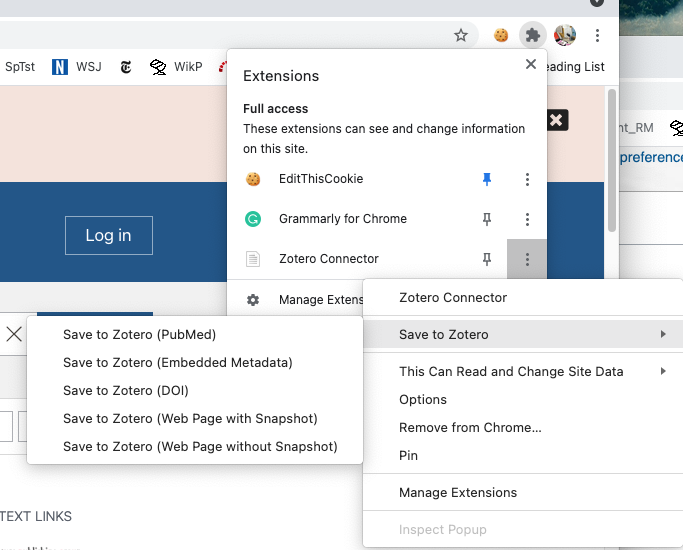Click the extensions popup scrollbar
This screenshot has width=683, height=550.
click(611, 160)
